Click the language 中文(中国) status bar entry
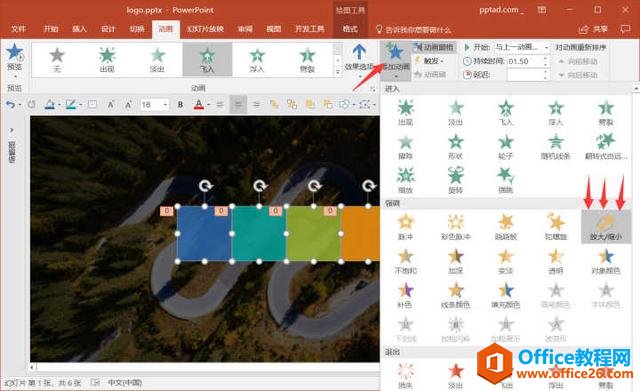Viewport: 640px width, 391px height. (x=125, y=383)
